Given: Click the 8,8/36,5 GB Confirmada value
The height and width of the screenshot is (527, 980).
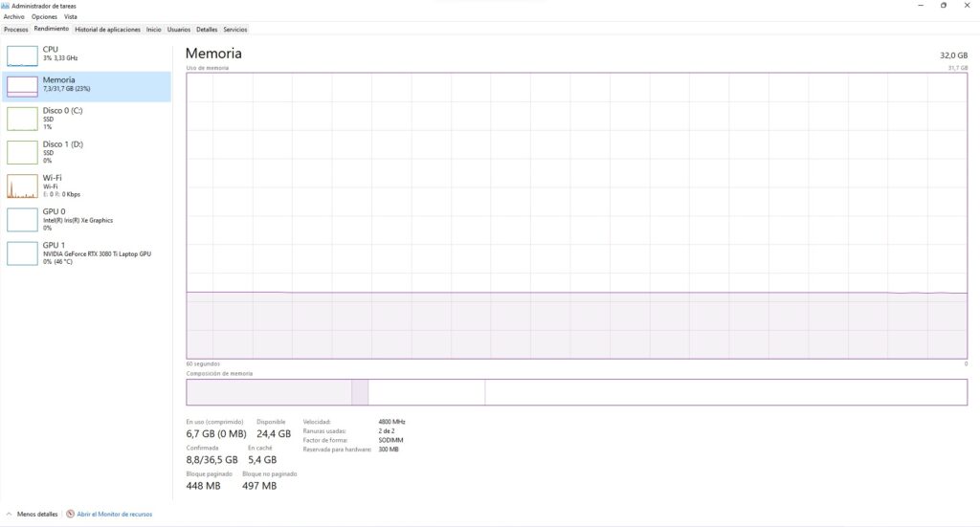Looking at the screenshot, I should click(212, 459).
